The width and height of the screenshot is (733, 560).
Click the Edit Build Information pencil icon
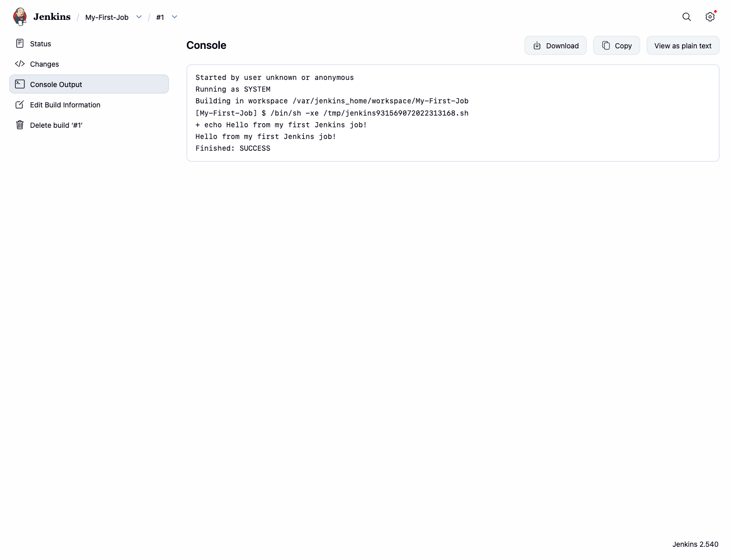[20, 104]
